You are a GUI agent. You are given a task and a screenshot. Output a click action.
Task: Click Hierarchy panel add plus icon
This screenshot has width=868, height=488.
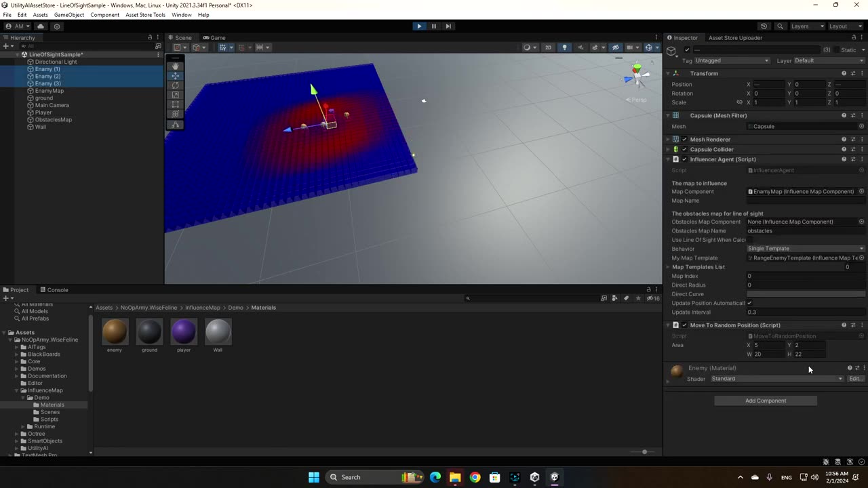click(7, 46)
